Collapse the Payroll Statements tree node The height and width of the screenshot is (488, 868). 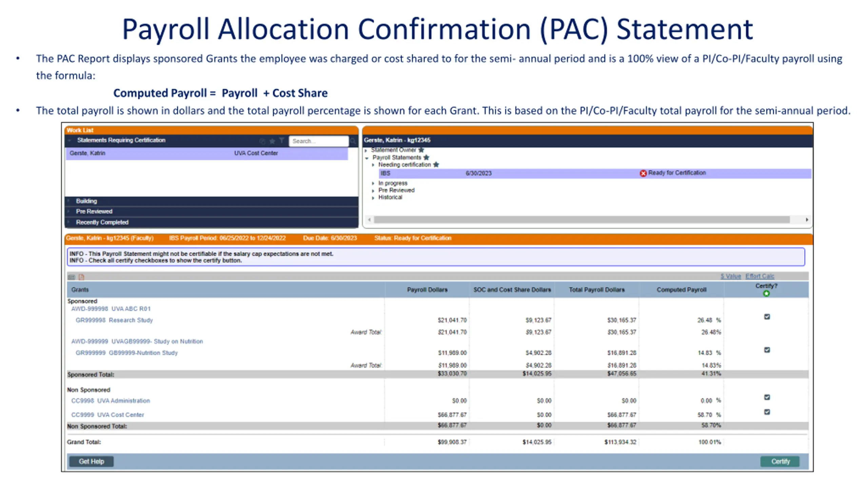367,158
